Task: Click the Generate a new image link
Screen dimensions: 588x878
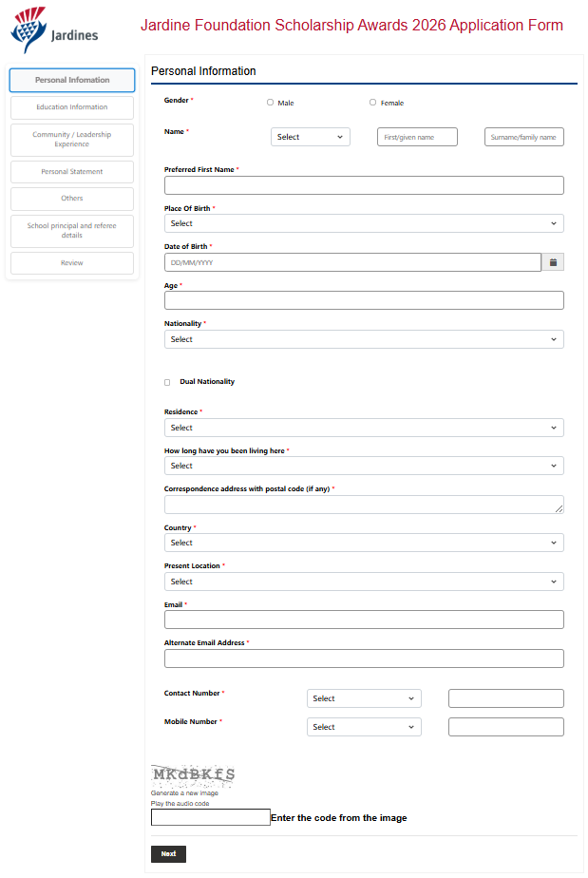Action: (x=184, y=793)
